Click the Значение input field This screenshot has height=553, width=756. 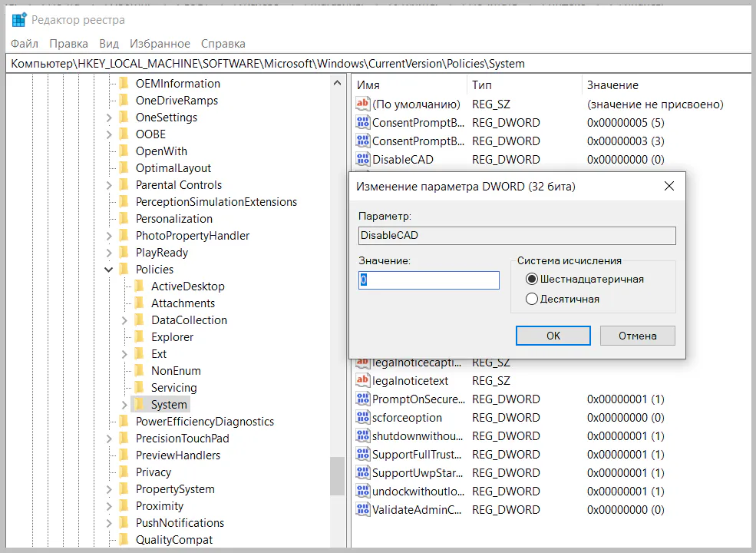[429, 280]
